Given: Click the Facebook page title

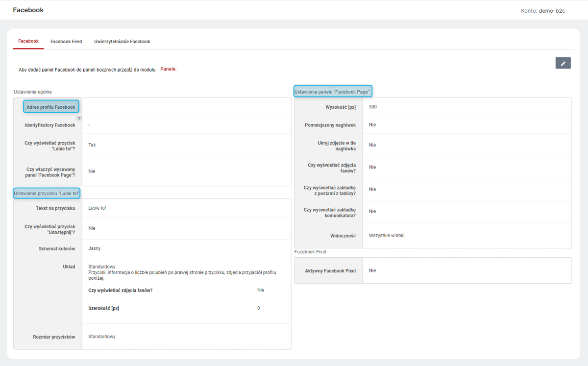Looking at the screenshot, I should [x=28, y=10].
